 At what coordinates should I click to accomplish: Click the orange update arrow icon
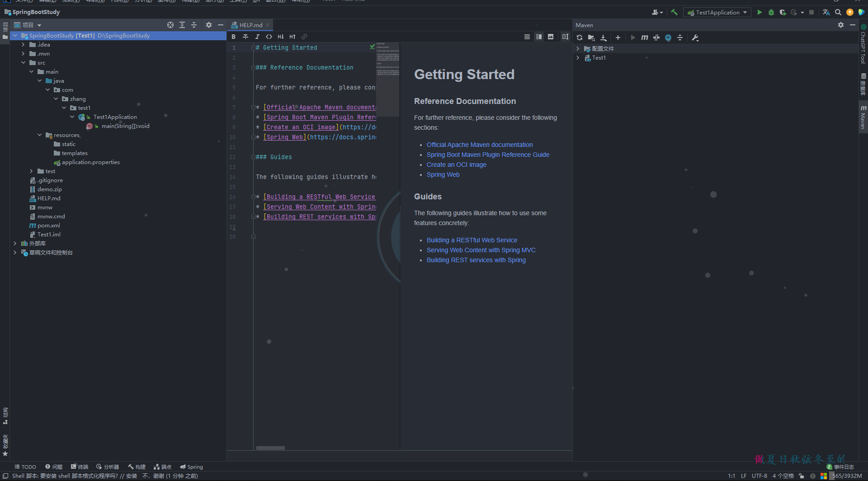[850, 12]
